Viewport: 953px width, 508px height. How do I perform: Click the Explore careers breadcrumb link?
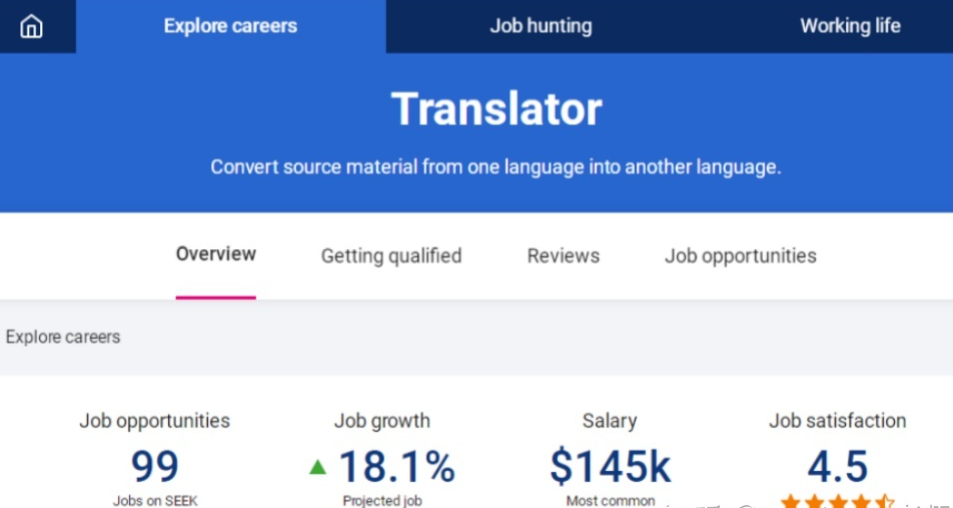coord(63,337)
